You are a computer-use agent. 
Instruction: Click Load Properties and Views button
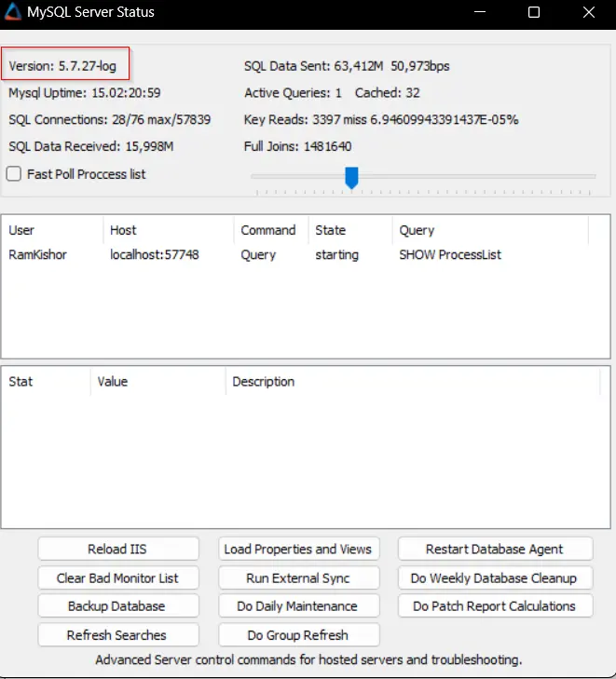(298, 550)
